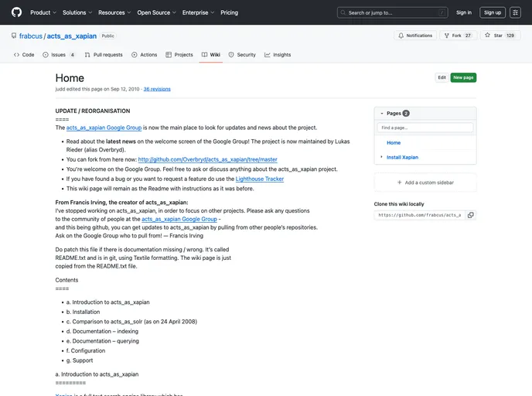
Task: Click the text 'f. Configuration'
Action: point(86,351)
